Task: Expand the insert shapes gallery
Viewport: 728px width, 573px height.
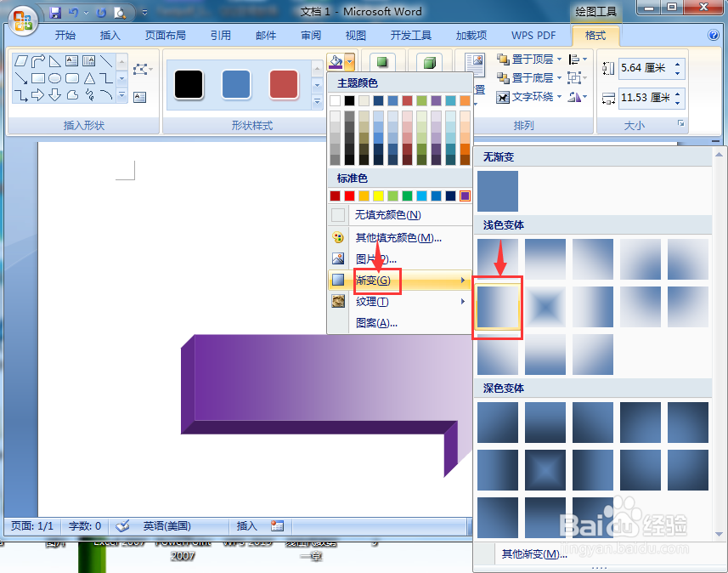Action: (122, 95)
